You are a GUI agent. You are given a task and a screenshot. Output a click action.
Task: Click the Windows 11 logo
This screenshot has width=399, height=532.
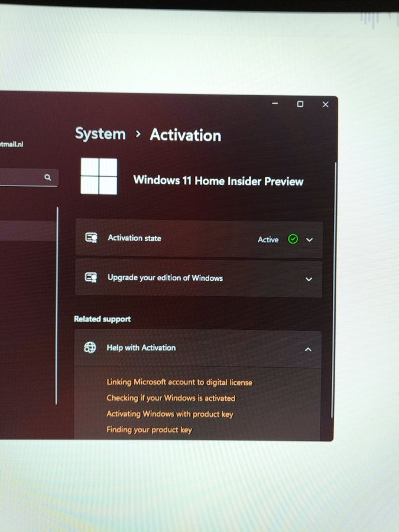99,176
